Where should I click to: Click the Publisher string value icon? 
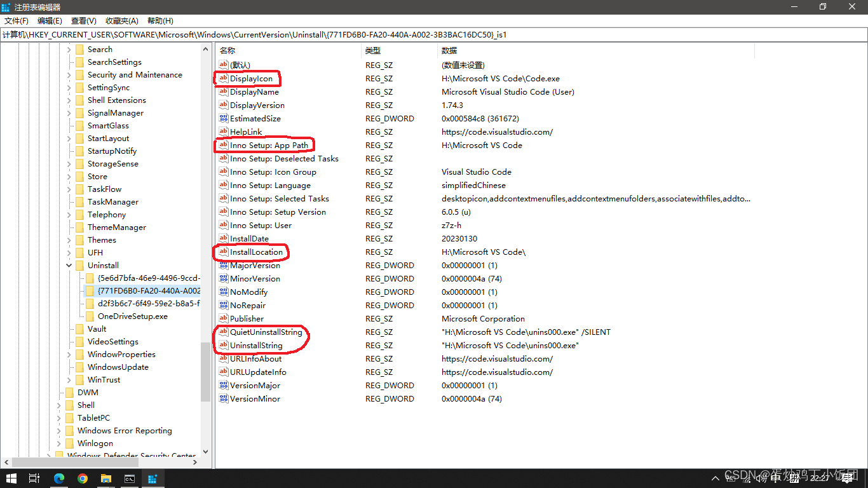(x=223, y=318)
